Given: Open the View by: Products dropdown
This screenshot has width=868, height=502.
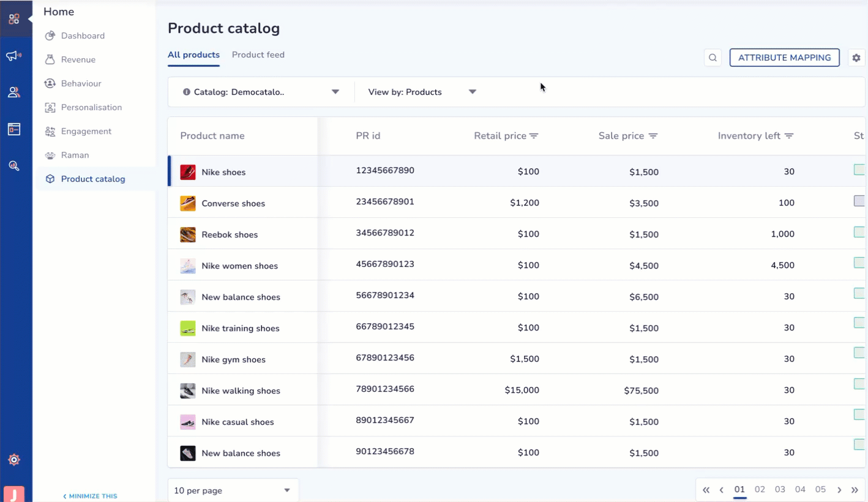Looking at the screenshot, I should pos(422,92).
